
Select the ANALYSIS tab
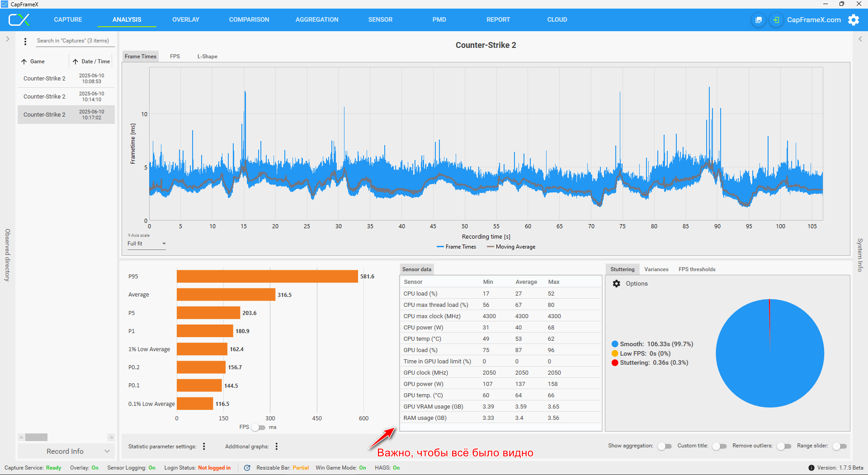click(x=127, y=19)
